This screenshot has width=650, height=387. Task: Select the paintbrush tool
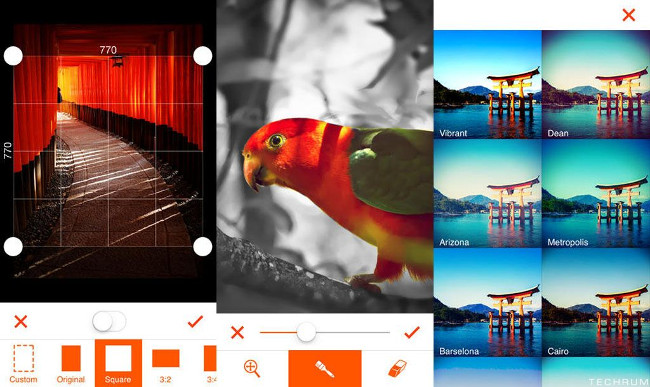click(325, 368)
